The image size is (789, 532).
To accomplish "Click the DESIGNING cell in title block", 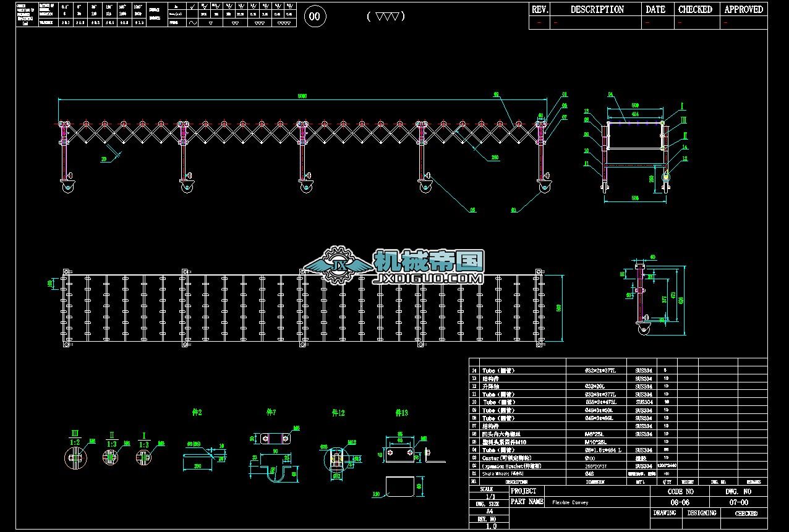I will [x=702, y=513].
